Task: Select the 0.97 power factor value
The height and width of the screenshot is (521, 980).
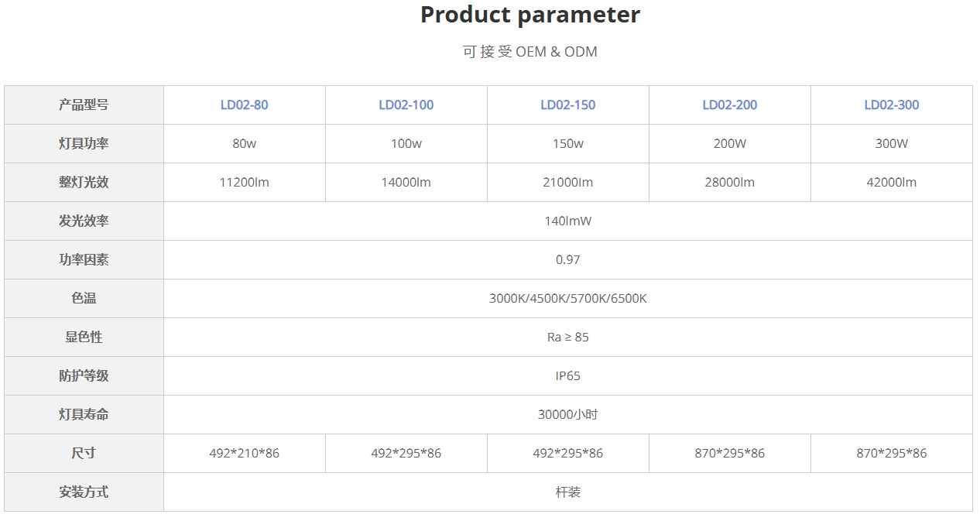Action: (567, 260)
